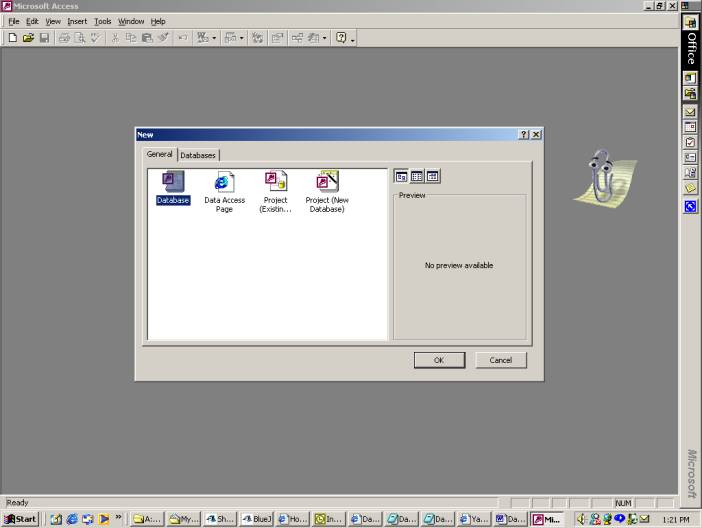Click the Relationships toolbar icon
The width and height of the screenshot is (702, 528).
(x=297, y=38)
